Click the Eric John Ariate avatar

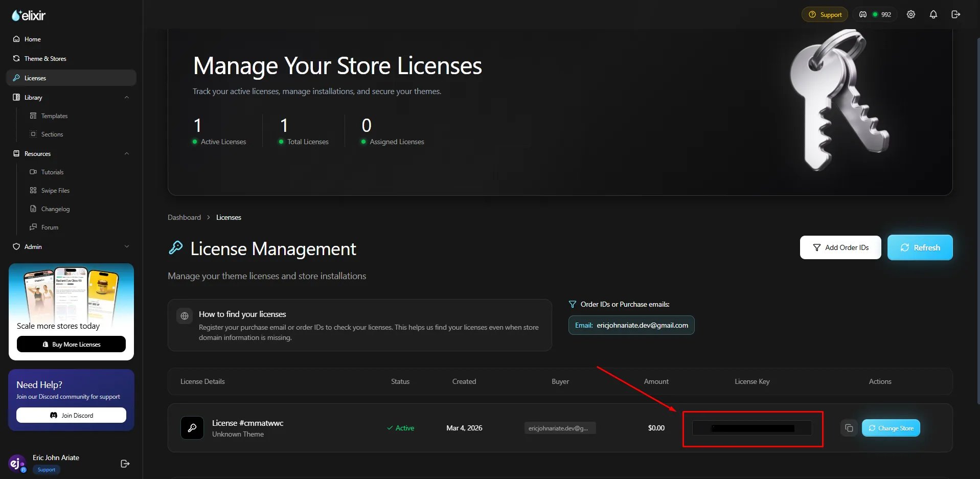(17, 463)
